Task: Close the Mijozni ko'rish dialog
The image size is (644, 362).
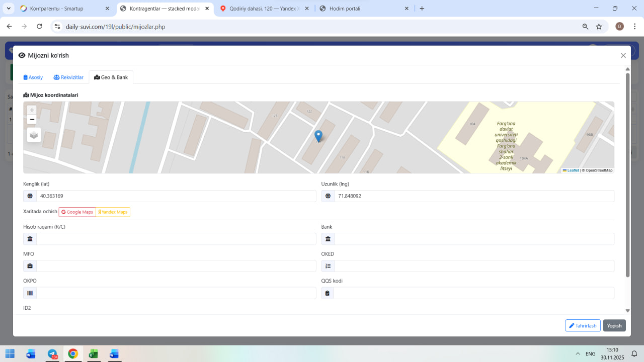Action: [x=623, y=56]
